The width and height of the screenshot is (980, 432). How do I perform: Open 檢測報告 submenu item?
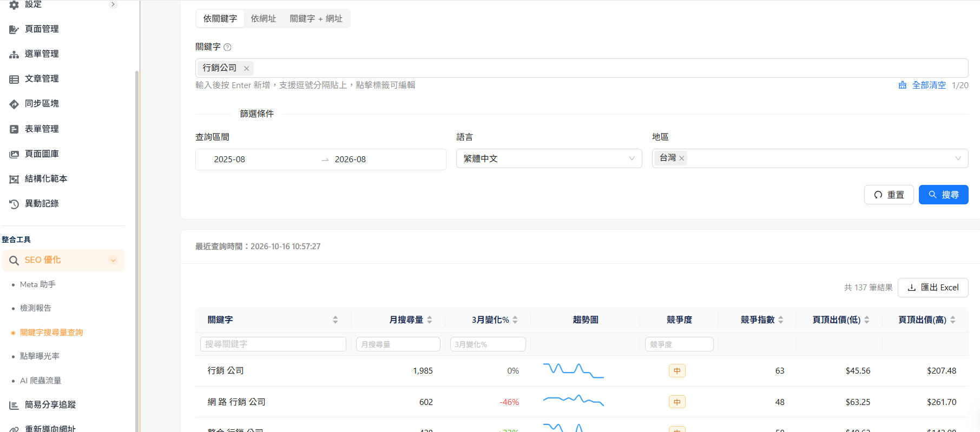[36, 308]
